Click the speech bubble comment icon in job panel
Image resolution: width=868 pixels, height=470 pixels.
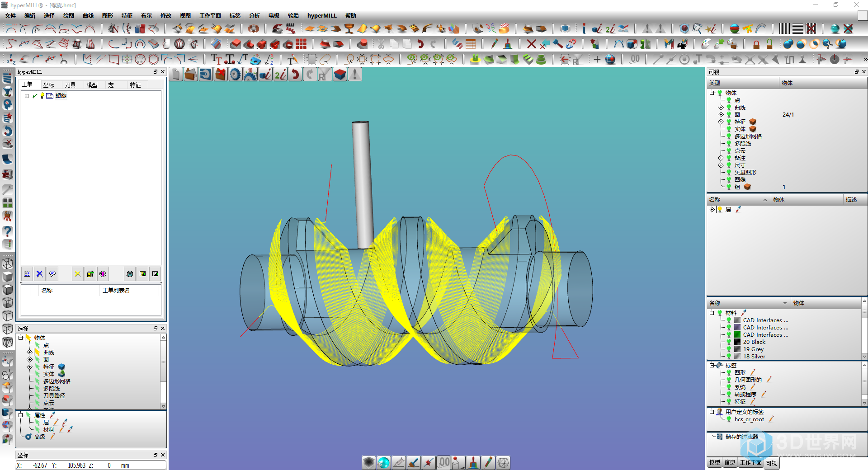52,274
